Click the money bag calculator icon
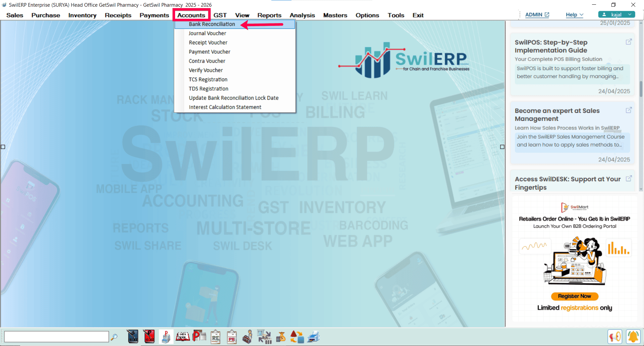Viewport: 644px width, 346px height. pyautogui.click(x=281, y=337)
